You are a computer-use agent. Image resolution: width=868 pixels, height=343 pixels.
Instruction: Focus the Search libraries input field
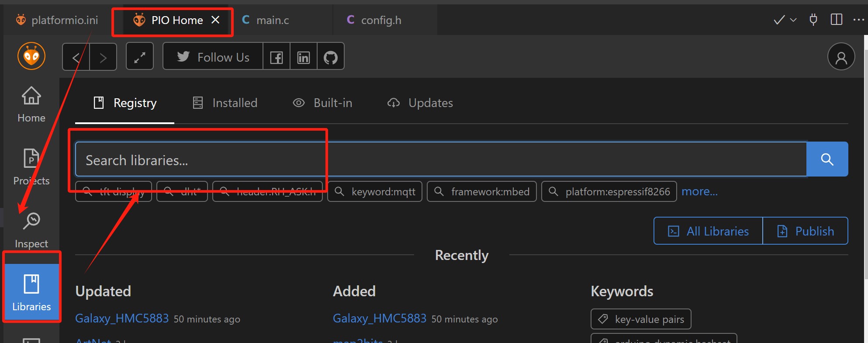tap(441, 159)
